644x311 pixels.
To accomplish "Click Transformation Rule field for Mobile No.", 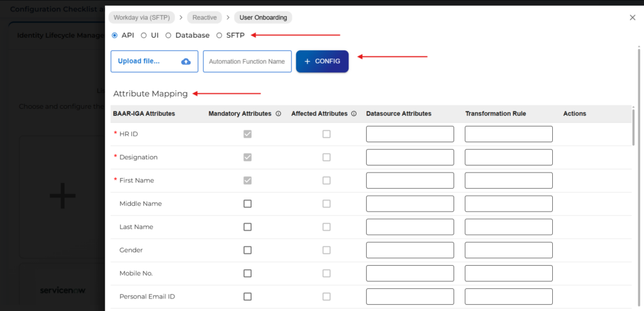I will coord(509,273).
